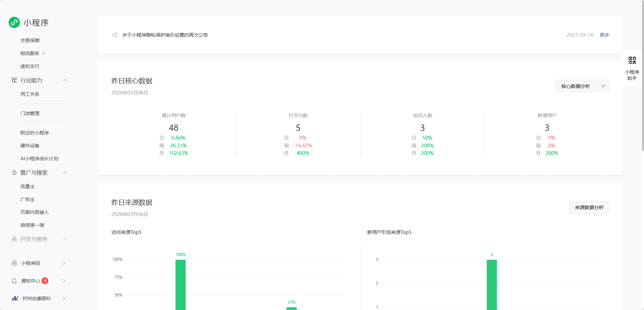
Task: Open the 小程序助手 QR code icon
Action: tap(632, 60)
